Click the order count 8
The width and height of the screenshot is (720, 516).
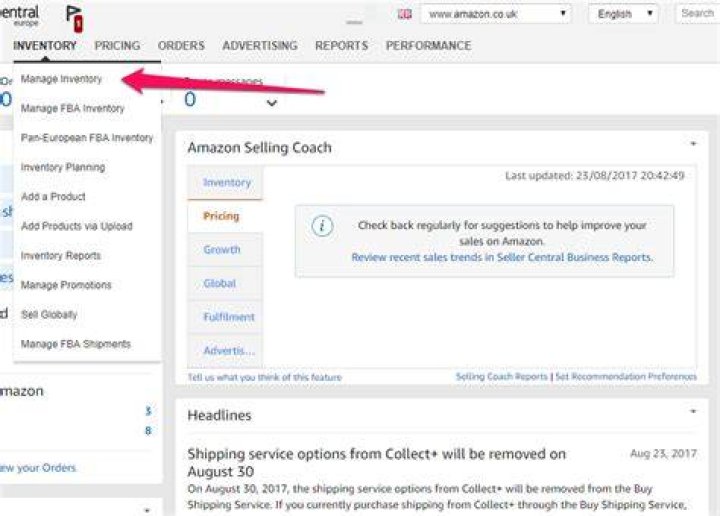coord(148,431)
